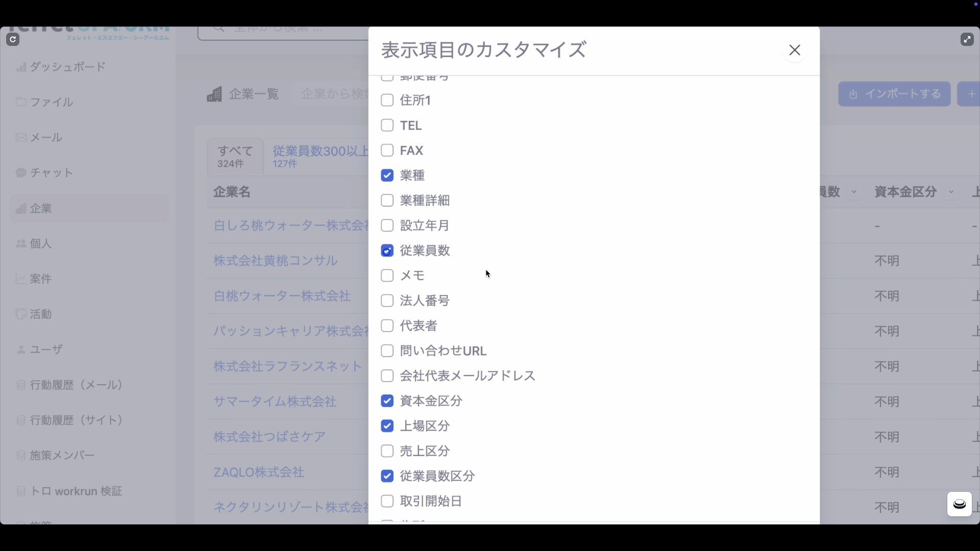980x551 pixels.
Task: Open ZAQLO株式会社 company link
Action: click(x=259, y=472)
